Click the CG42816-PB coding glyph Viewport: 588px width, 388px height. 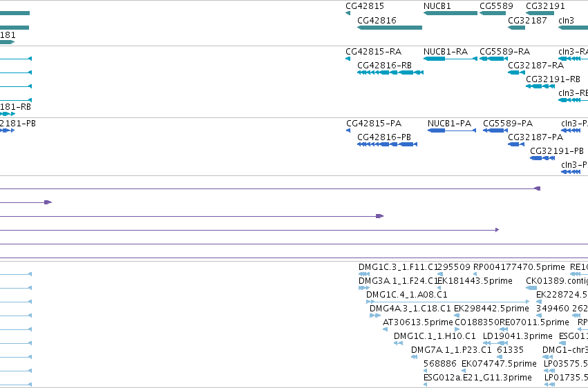coord(388,144)
